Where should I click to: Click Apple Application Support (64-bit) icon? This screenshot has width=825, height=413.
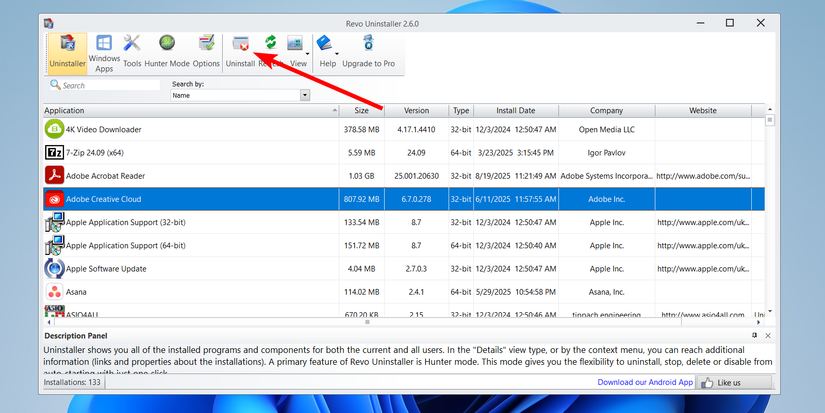click(x=54, y=245)
